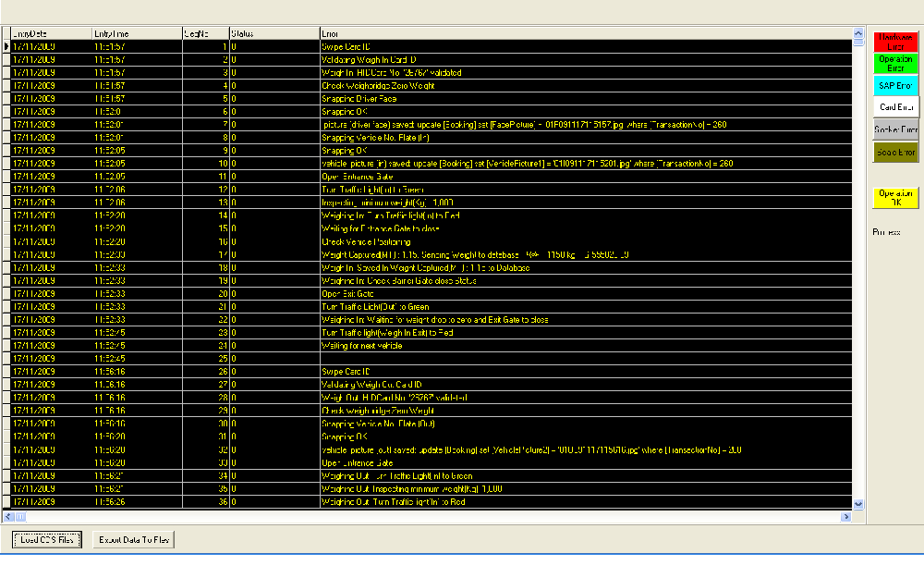This screenshot has height=578, width=924.
Task: Click the red Hardware Error legend button
Action: pos(895,42)
